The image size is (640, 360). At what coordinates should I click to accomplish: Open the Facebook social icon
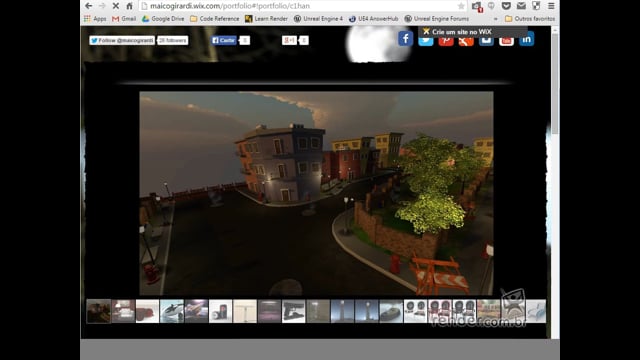tap(405, 39)
